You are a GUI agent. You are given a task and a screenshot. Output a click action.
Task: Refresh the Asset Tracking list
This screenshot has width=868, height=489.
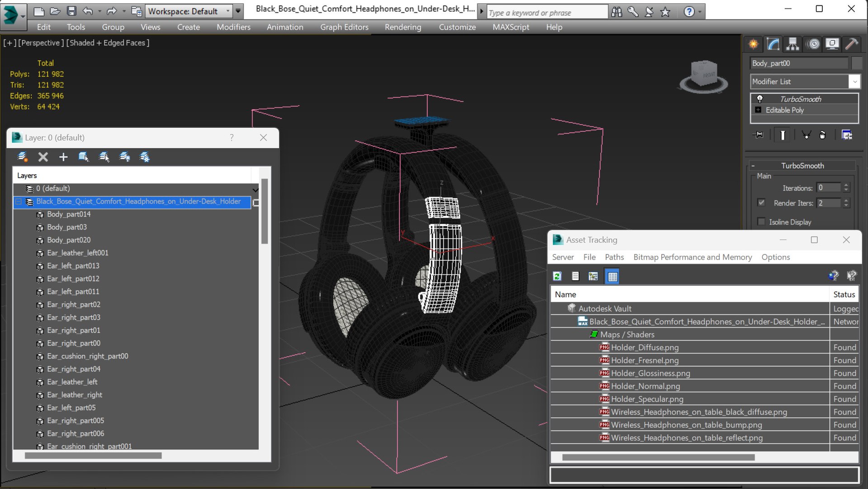click(x=557, y=276)
